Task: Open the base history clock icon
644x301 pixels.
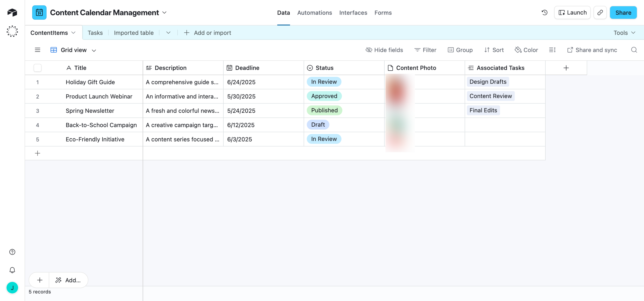Action: (544, 13)
